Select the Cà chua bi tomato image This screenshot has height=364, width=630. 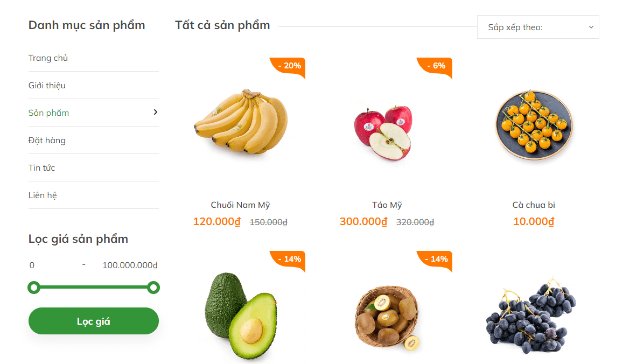(534, 126)
